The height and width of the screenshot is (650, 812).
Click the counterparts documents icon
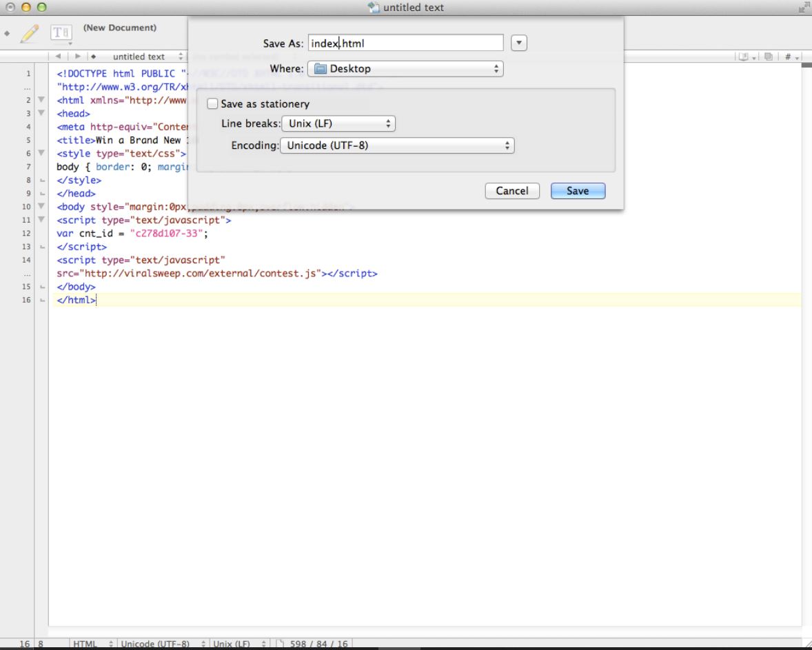tap(769, 57)
